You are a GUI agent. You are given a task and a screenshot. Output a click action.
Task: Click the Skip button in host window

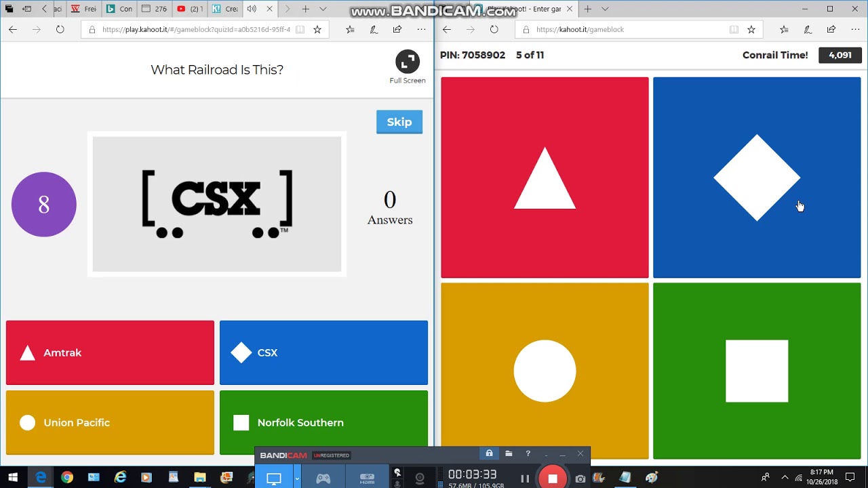pyautogui.click(x=399, y=122)
